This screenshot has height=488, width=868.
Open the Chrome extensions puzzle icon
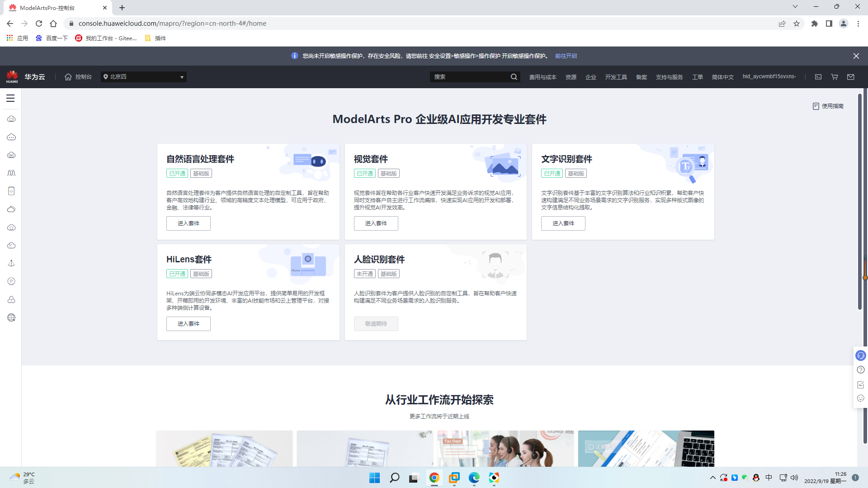815,23
